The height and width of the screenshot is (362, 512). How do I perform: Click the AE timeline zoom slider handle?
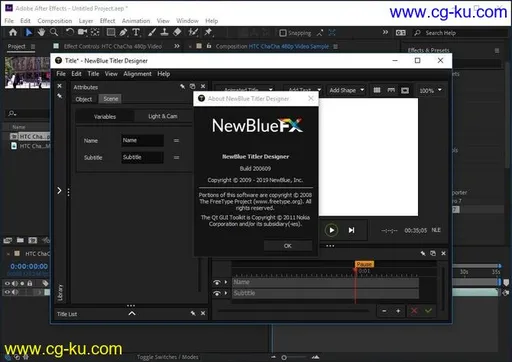pos(284,358)
